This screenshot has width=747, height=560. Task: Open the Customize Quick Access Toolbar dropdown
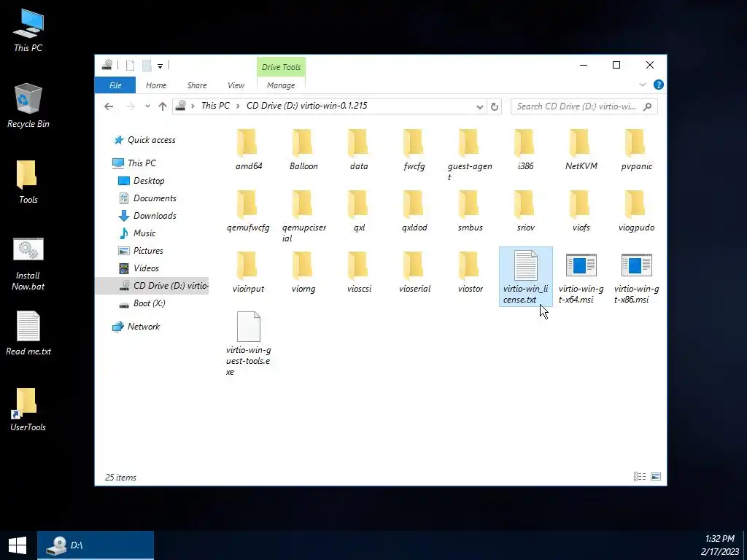(160, 66)
